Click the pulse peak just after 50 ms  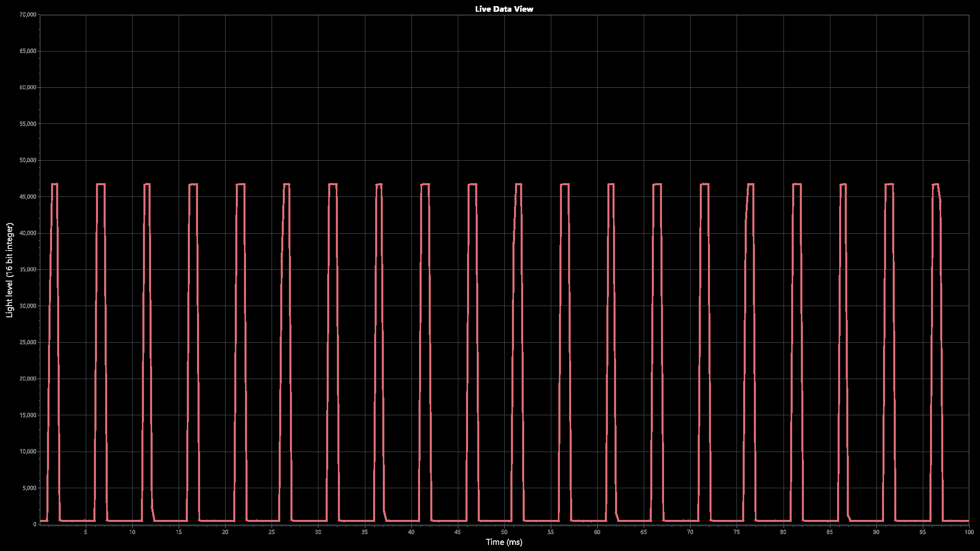pos(519,184)
